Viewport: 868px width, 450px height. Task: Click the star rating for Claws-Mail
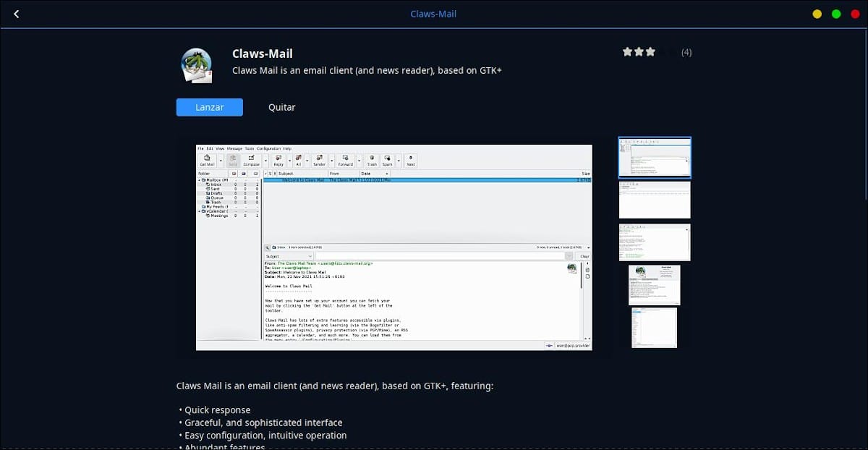pyautogui.click(x=639, y=52)
